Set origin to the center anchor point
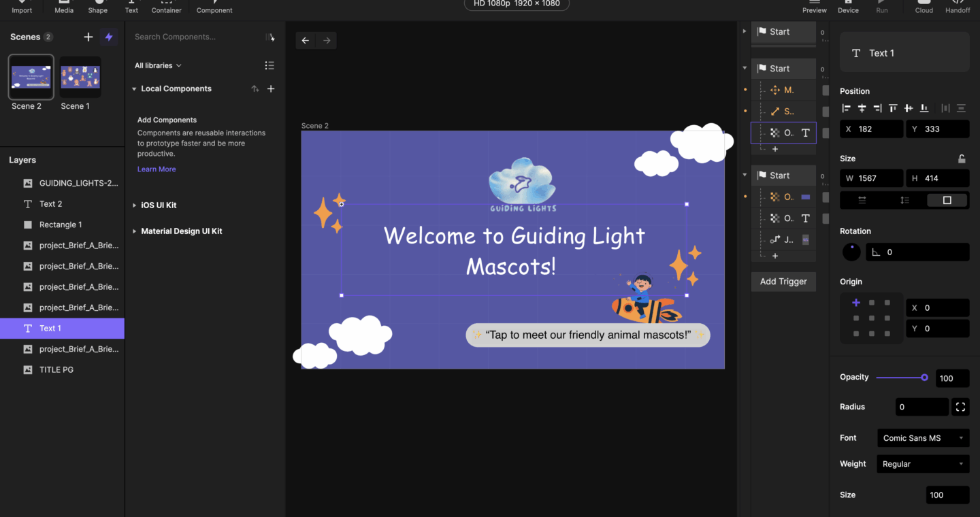This screenshot has height=517, width=980. coord(872,318)
